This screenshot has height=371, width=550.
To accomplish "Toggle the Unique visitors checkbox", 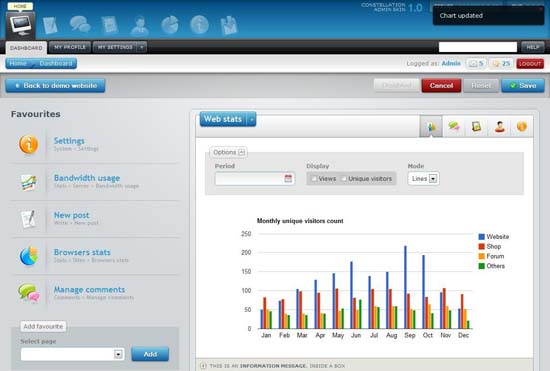I will click(343, 179).
